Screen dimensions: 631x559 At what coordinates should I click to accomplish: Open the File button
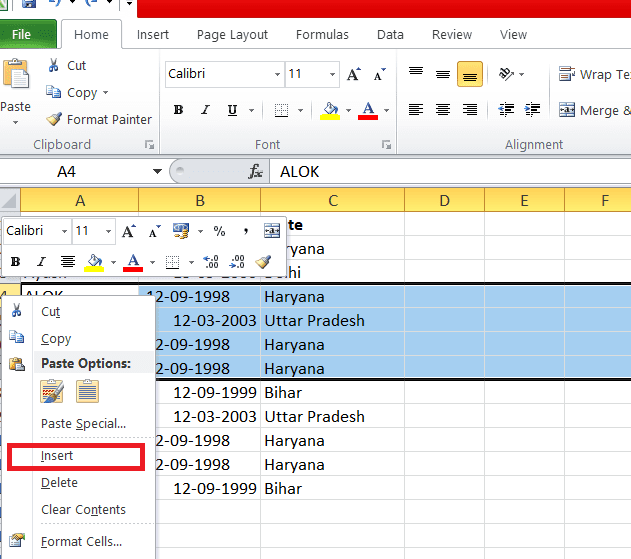[21, 34]
